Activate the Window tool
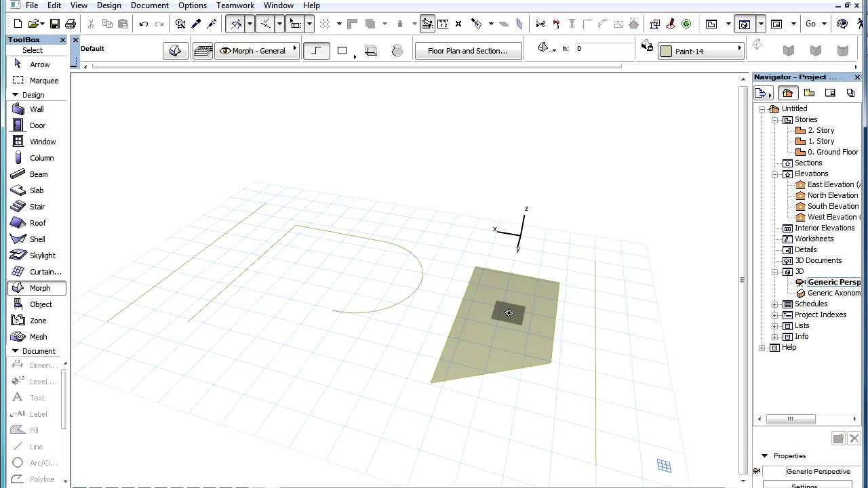 (37, 142)
